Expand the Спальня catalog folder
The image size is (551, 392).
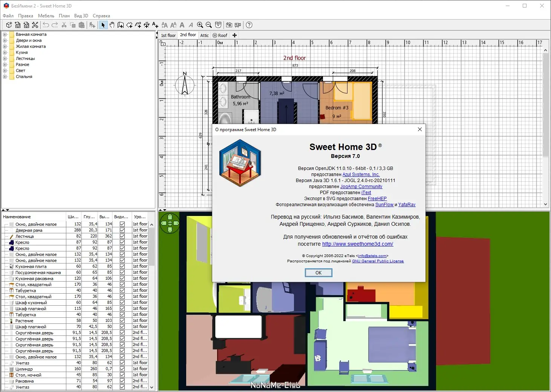(5, 77)
